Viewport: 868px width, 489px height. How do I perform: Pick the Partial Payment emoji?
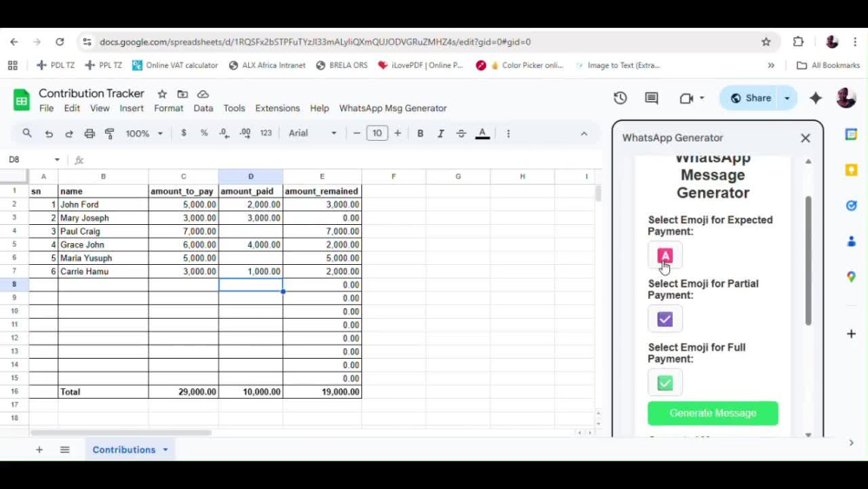coord(665,319)
